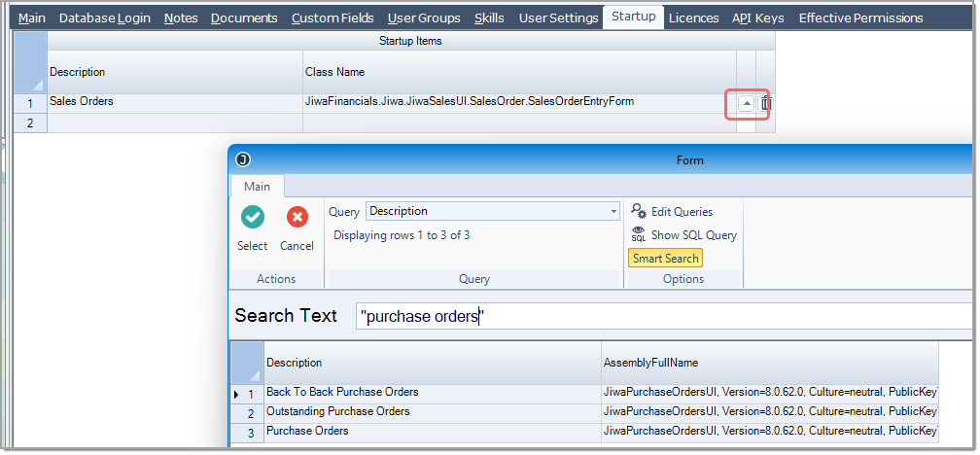Click the Description column header in results
Viewport: 980px width, 455px height.
433,363
